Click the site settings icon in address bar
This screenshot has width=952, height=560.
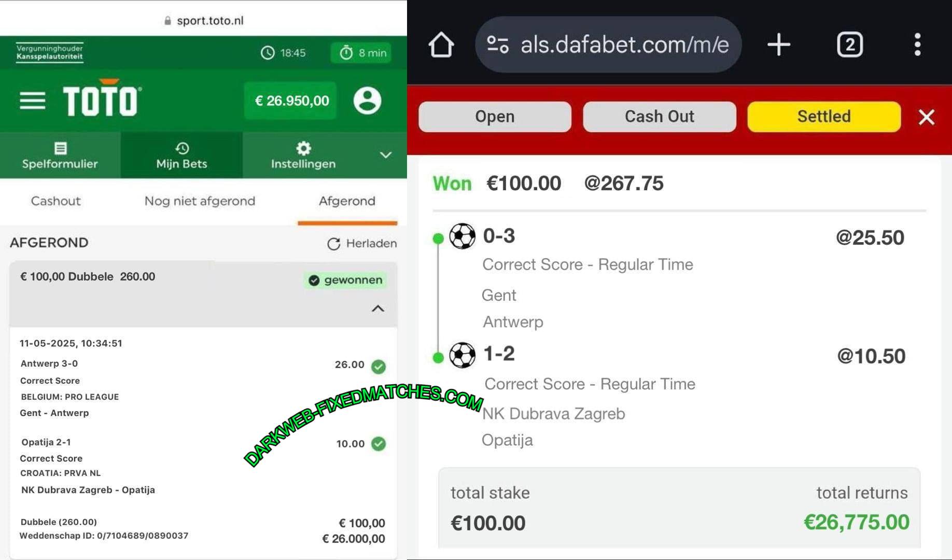[498, 45]
